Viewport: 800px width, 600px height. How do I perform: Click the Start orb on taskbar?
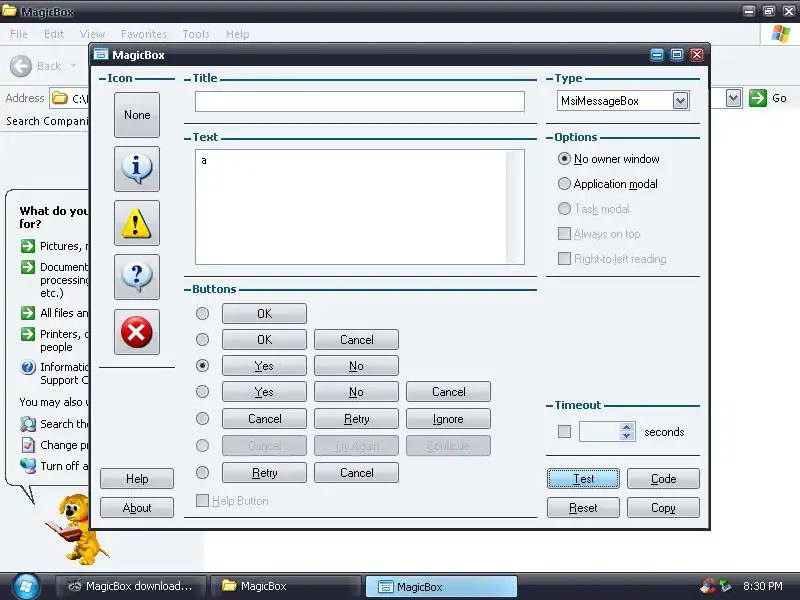(x=27, y=586)
